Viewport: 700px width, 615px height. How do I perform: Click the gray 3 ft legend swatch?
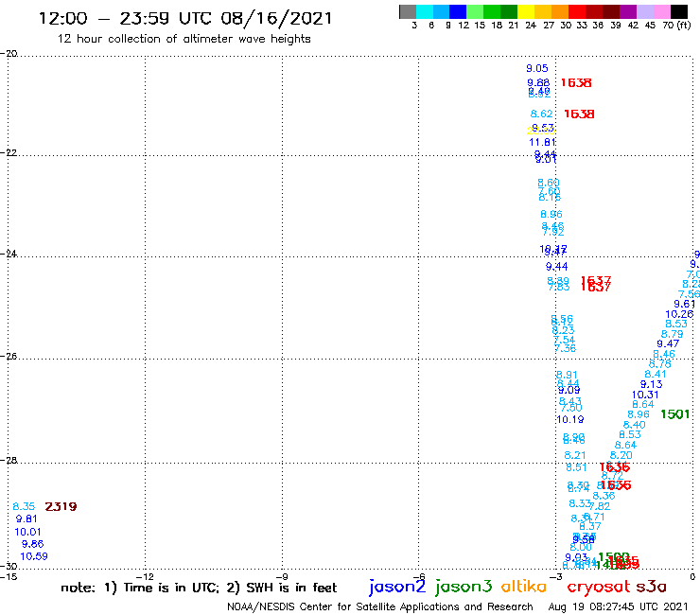[408, 11]
